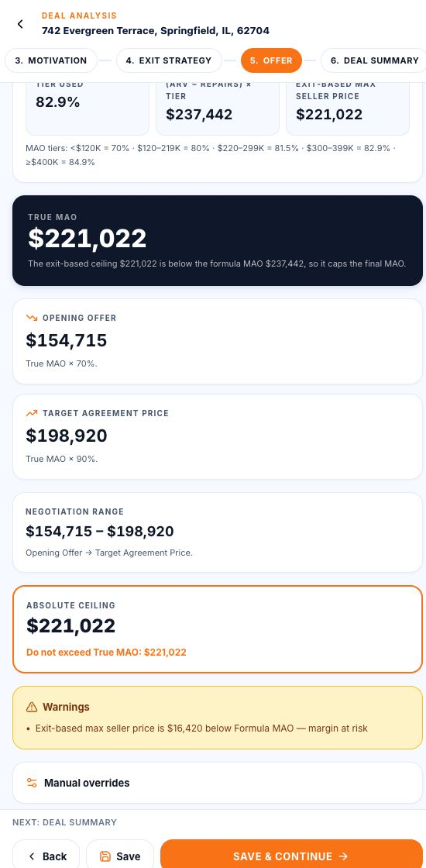Click the upward trend icon beside Target Agreement Price
426x868 pixels.
(32, 413)
